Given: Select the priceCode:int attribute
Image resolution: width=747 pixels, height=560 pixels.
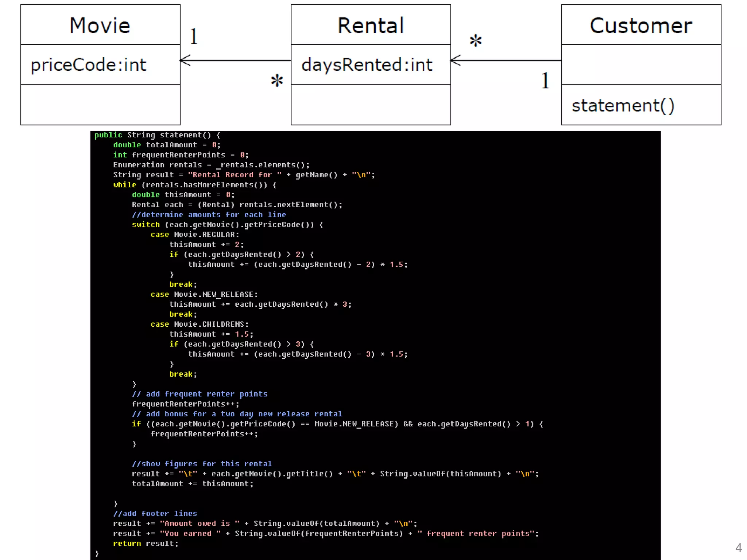Looking at the screenshot, I should [89, 65].
